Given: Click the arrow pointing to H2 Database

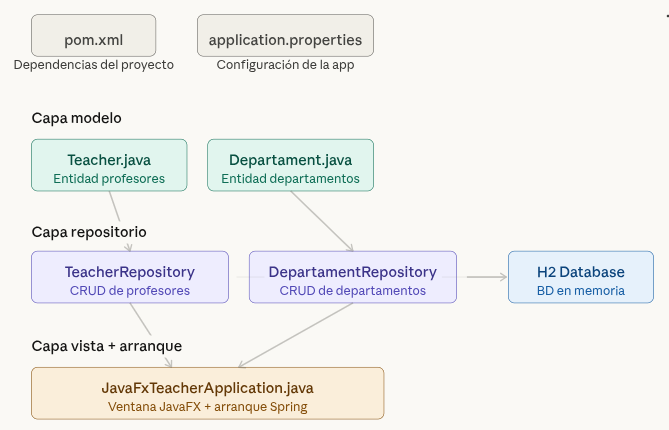Looking at the screenshot, I should [485, 277].
